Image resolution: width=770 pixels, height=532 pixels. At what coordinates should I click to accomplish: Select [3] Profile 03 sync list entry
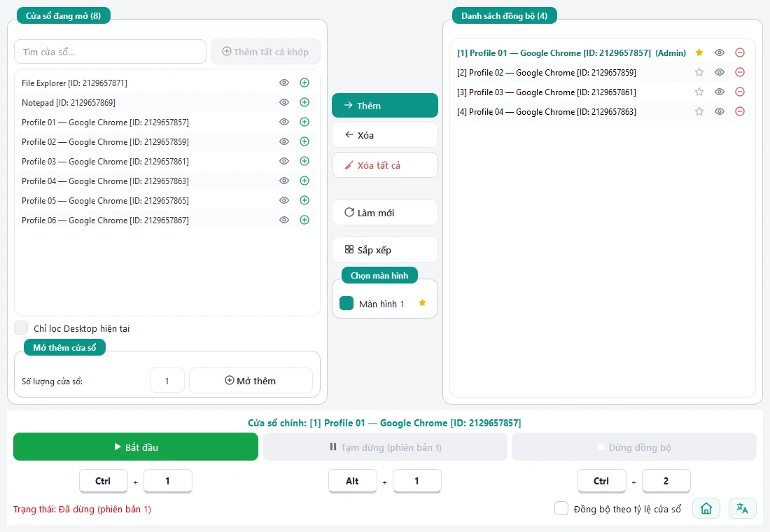tap(602, 92)
